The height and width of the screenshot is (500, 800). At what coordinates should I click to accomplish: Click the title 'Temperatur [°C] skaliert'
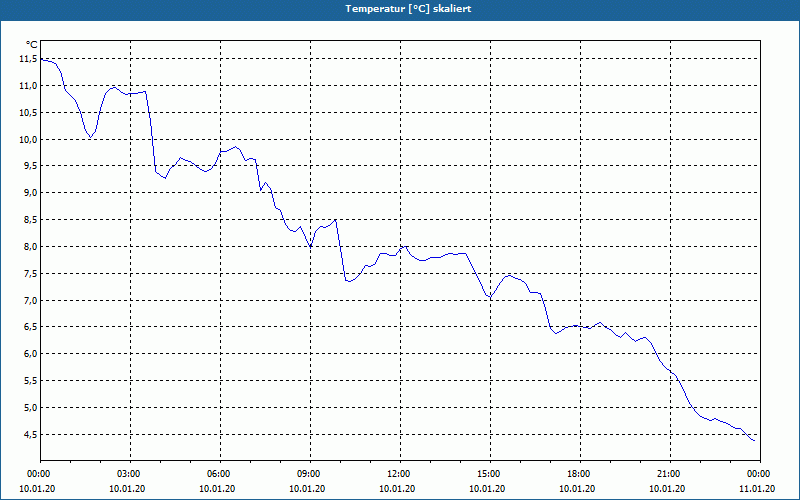408,9
